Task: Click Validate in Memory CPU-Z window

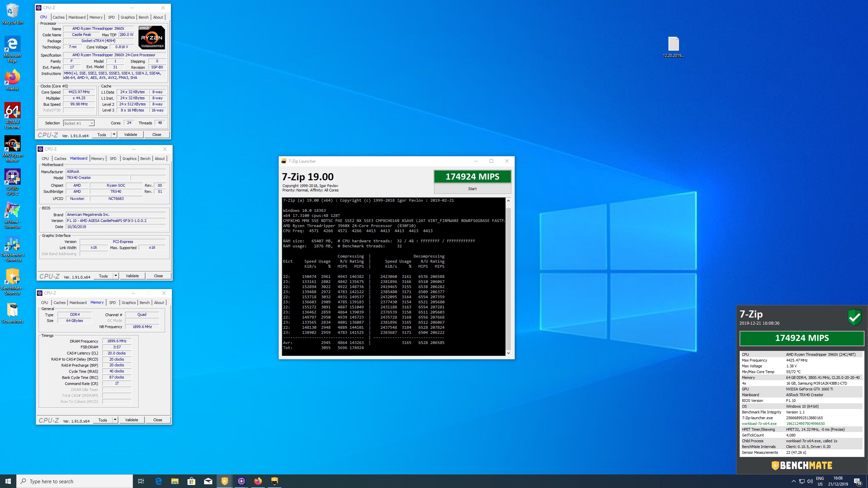Action: click(x=132, y=420)
